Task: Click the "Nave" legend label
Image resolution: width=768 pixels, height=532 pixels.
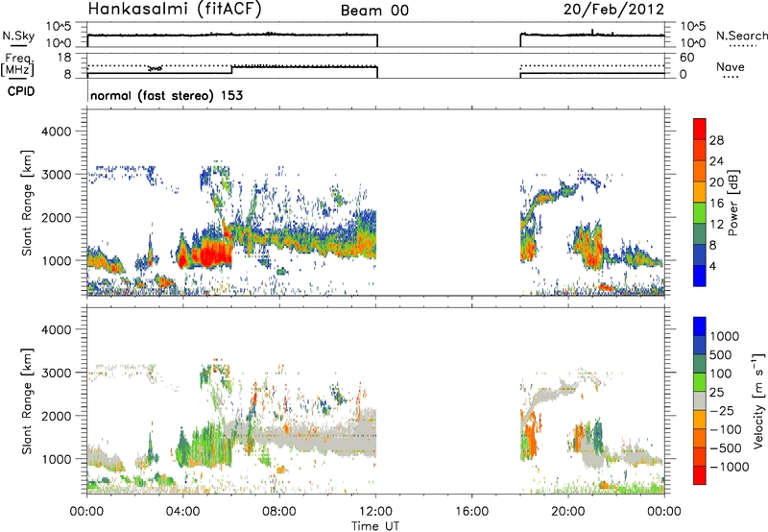Action: click(731, 66)
